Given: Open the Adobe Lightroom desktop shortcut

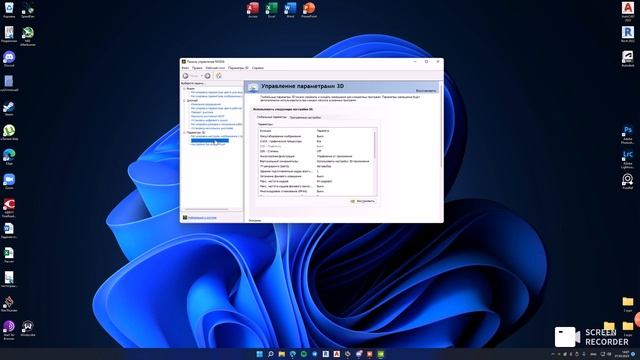Looking at the screenshot, I should pos(628,159).
